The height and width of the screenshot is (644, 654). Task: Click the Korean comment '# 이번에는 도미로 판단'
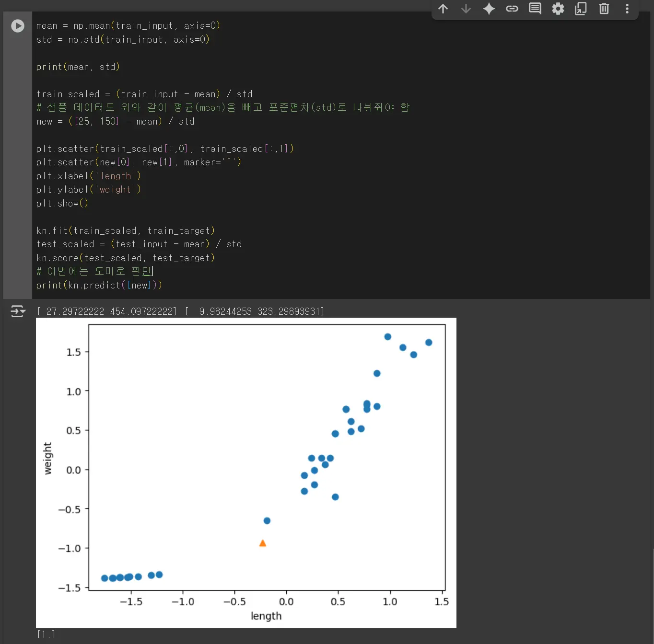click(x=94, y=271)
